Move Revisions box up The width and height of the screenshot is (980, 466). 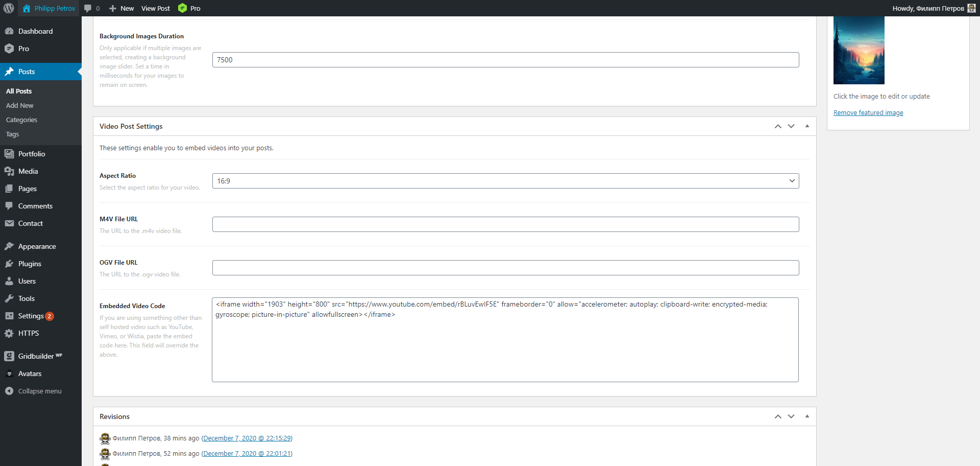tap(778, 416)
